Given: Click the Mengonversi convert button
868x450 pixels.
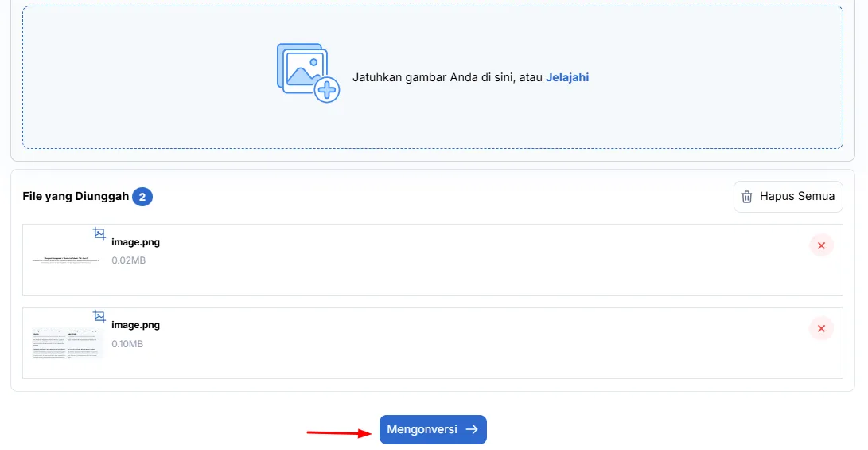Looking at the screenshot, I should coord(433,429).
